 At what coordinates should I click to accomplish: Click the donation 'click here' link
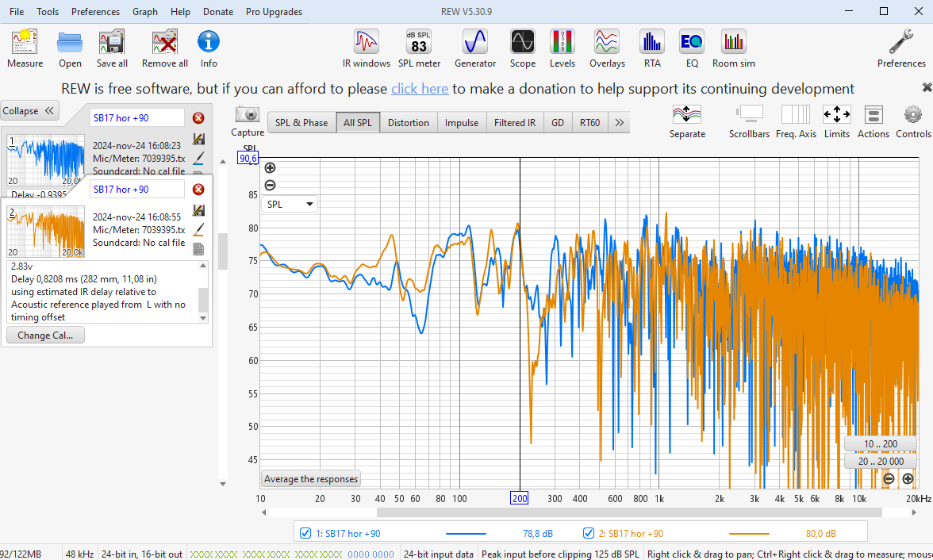click(420, 89)
